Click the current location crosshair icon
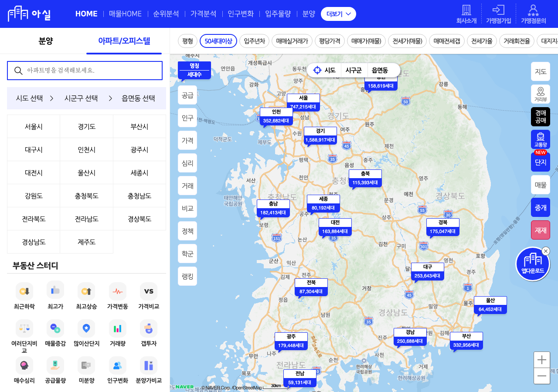The height and width of the screenshot is (392, 558). tap(317, 70)
